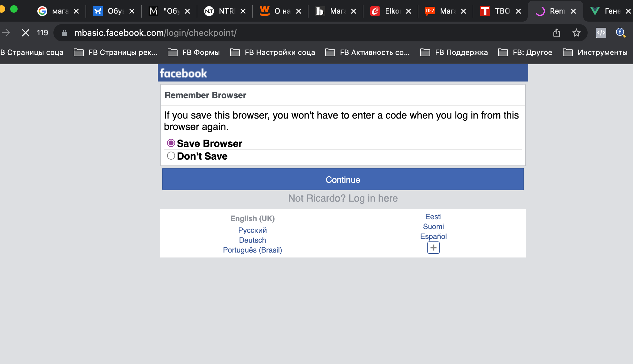The image size is (633, 364).
Task: Open FB Поддержка bookmark folder
Action: tap(454, 52)
